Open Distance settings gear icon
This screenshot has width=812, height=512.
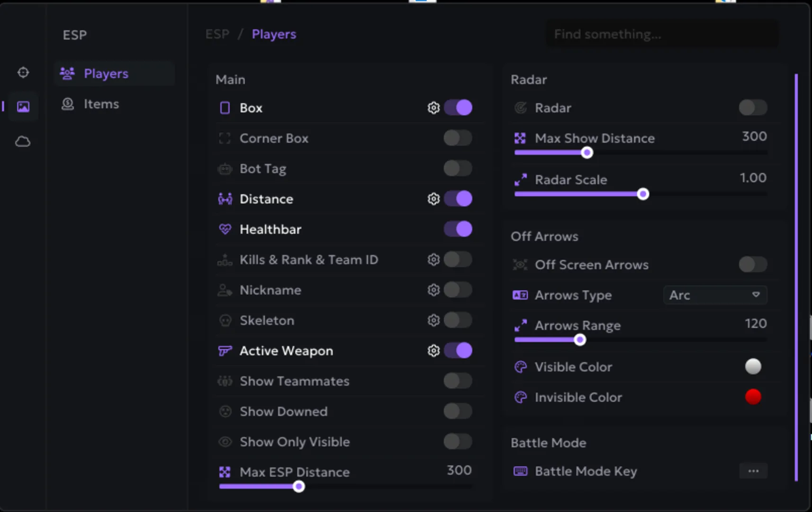click(433, 199)
